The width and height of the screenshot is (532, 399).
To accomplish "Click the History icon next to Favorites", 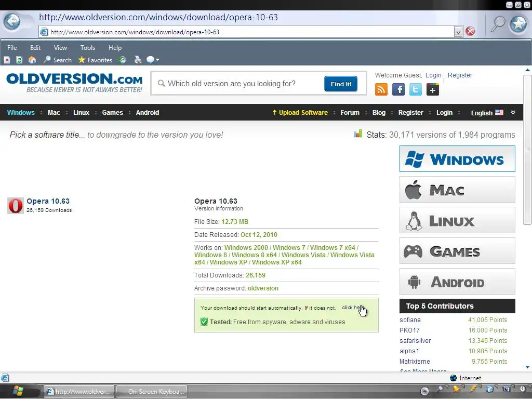I will (x=122, y=60).
